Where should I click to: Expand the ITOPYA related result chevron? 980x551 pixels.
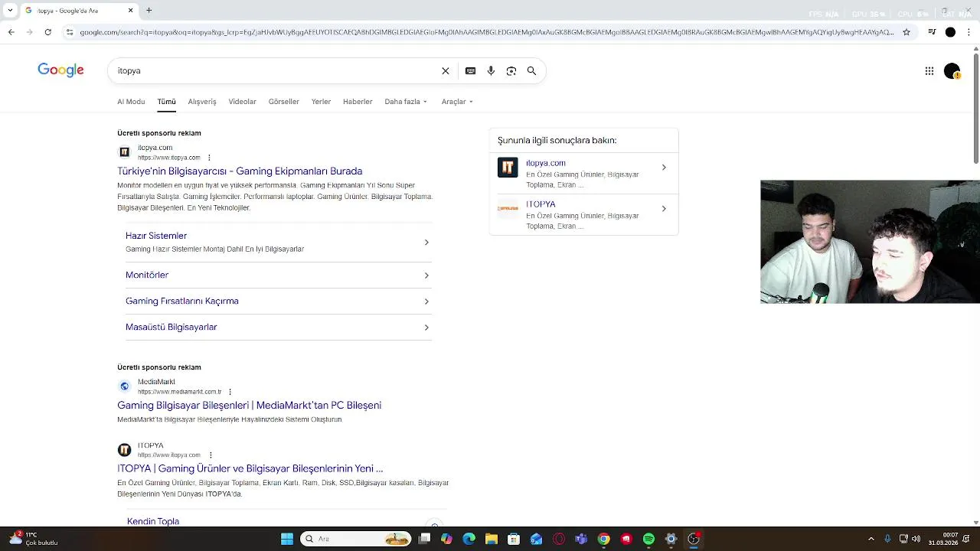click(664, 209)
